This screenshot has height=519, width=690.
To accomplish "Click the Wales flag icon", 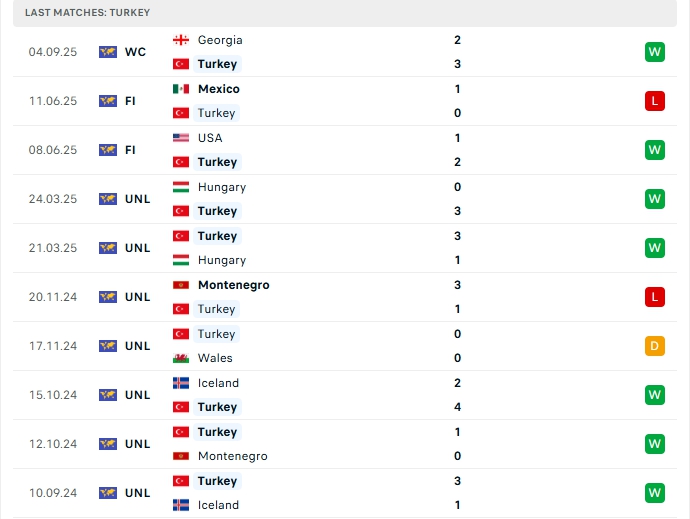I will [x=181, y=358].
